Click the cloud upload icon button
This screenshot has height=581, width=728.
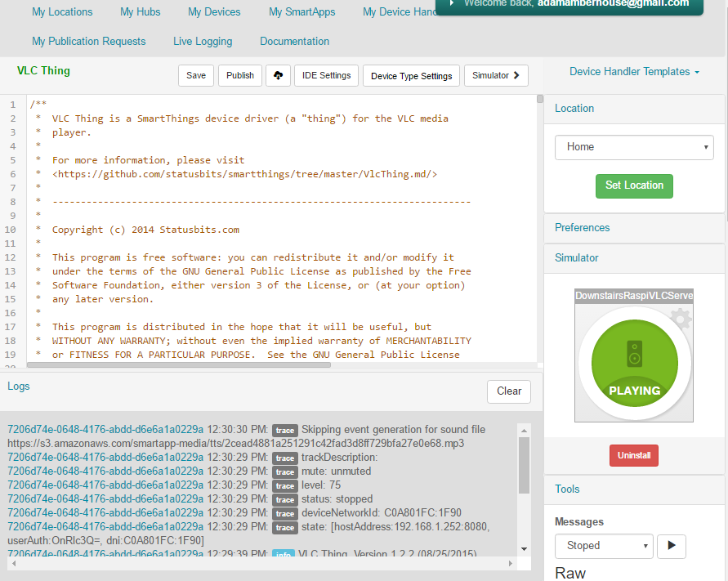pos(278,75)
